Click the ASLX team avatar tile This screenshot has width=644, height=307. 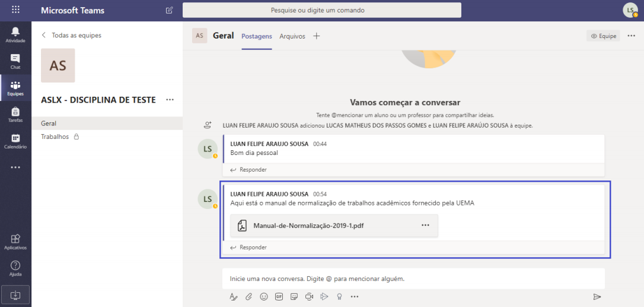(58, 65)
